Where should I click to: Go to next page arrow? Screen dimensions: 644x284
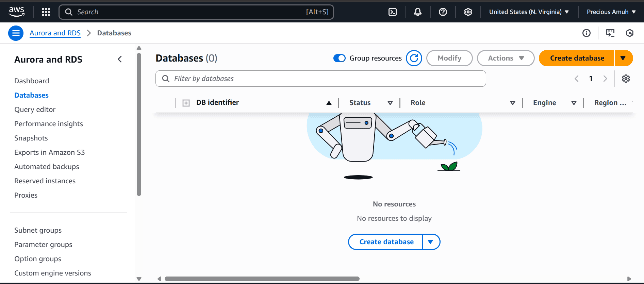[605, 79]
